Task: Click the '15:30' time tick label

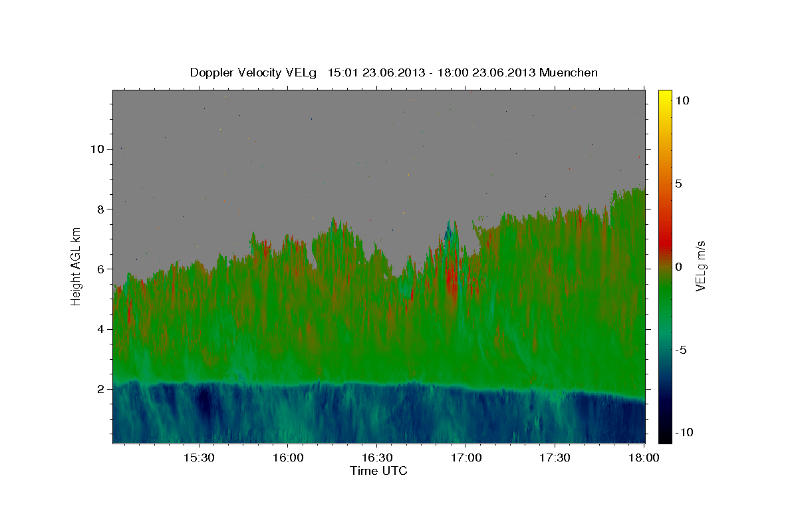Action: point(198,458)
